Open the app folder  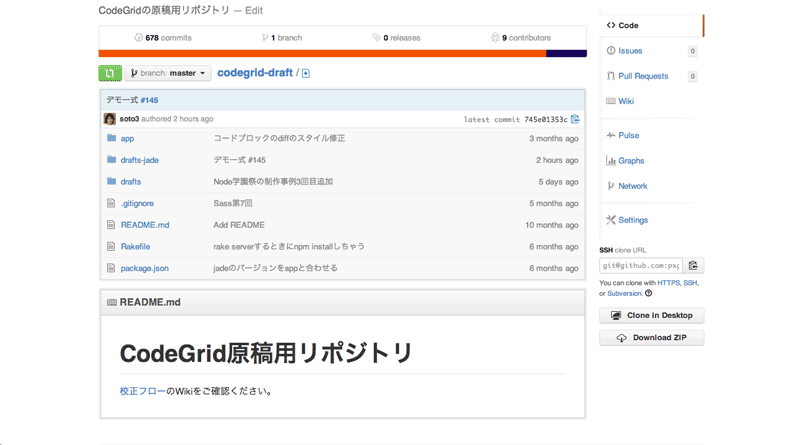click(127, 138)
